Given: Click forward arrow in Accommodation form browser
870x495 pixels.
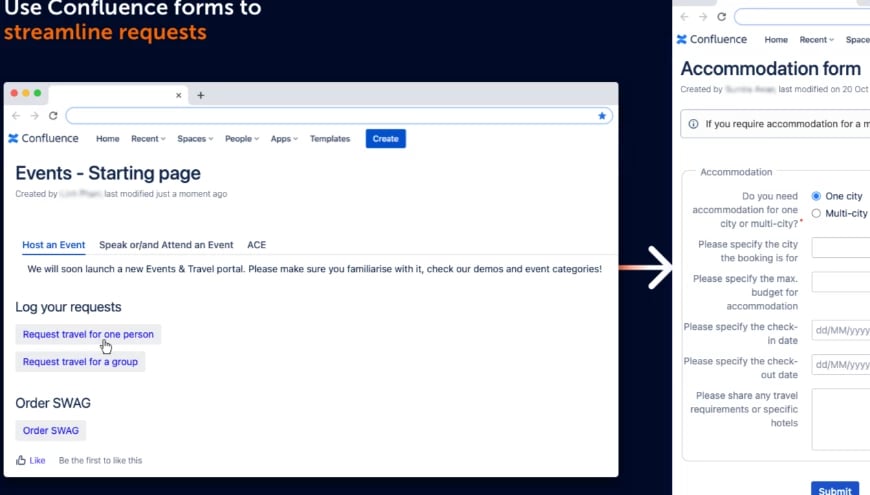Looking at the screenshot, I should pos(703,17).
